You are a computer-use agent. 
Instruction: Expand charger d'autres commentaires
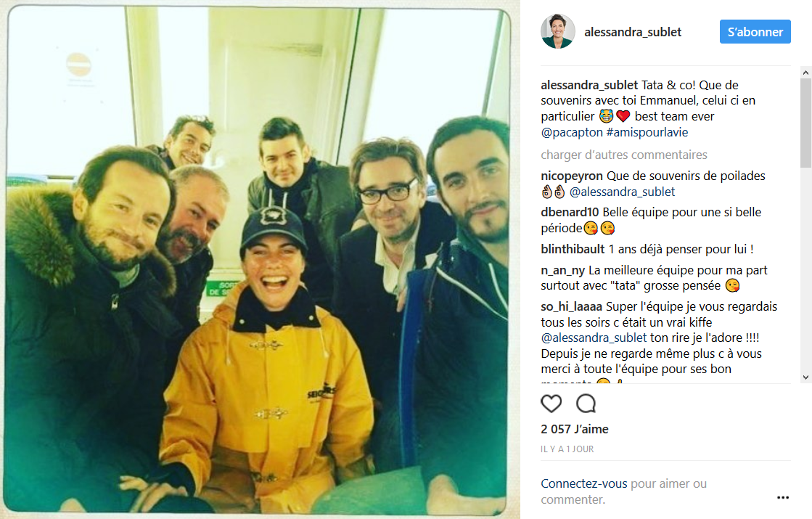click(x=624, y=155)
